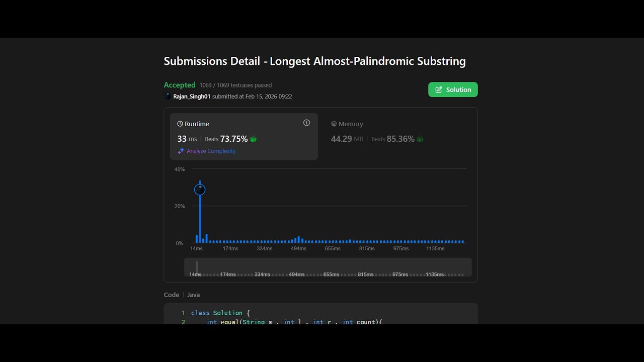This screenshot has height=362, width=644.
Task: Click the '1069 / 1069 testcases passed' text
Action: (x=235, y=85)
